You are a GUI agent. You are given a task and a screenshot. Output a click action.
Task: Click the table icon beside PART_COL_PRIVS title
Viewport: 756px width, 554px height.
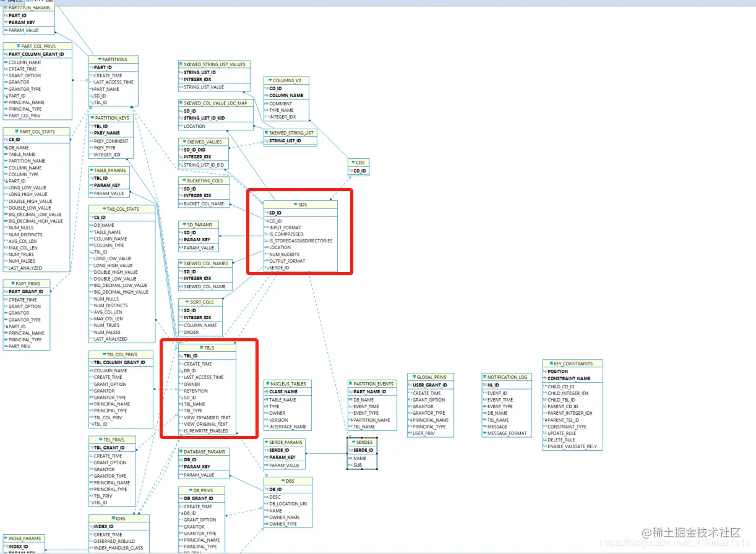pyautogui.click(x=18, y=46)
